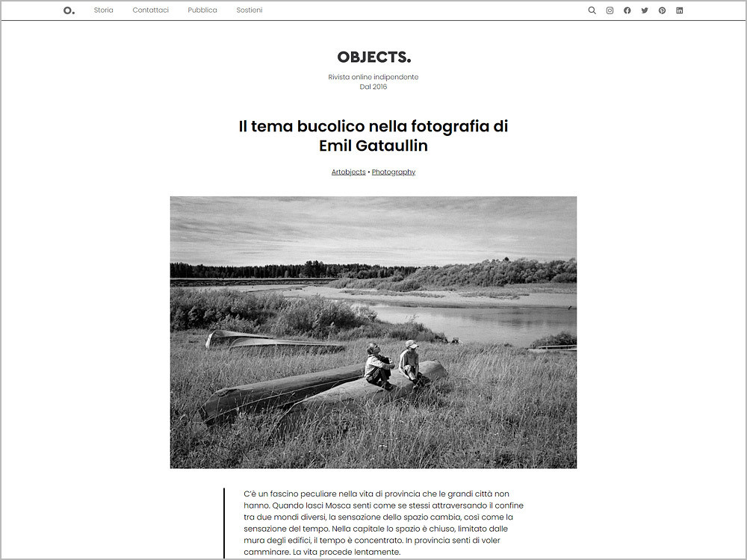The height and width of the screenshot is (560, 747).
Task: Click the Dal 2016 subtitle text
Action: coord(373,87)
